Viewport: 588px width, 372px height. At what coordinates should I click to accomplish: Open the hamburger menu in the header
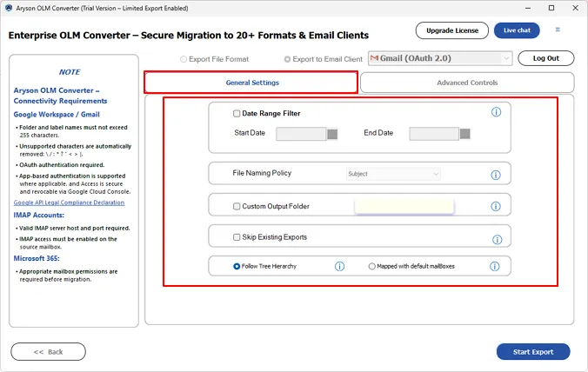558,30
